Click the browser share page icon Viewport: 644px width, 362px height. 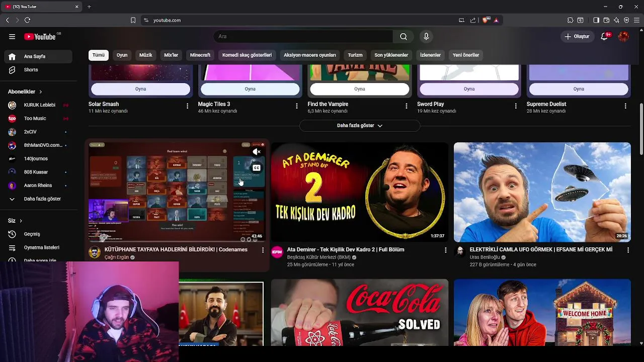[473, 20]
